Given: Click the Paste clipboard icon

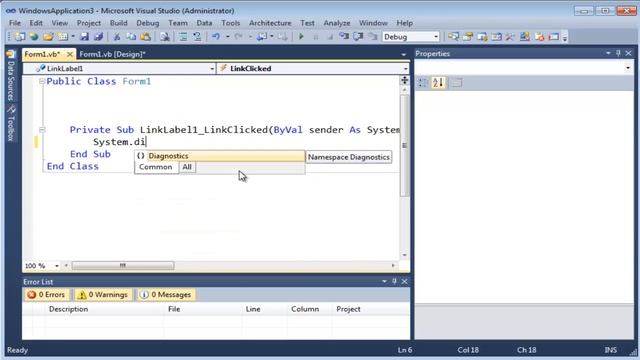Looking at the screenshot, I should 145,37.
